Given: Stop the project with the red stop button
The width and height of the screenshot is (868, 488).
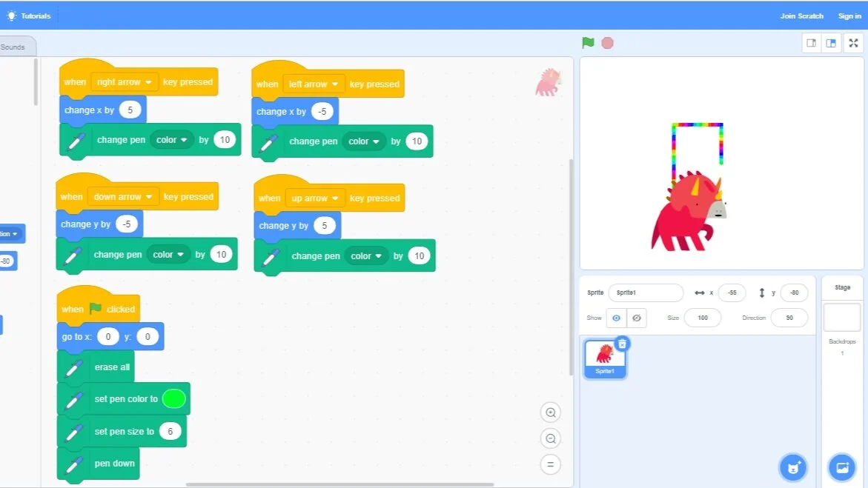Looking at the screenshot, I should 607,43.
